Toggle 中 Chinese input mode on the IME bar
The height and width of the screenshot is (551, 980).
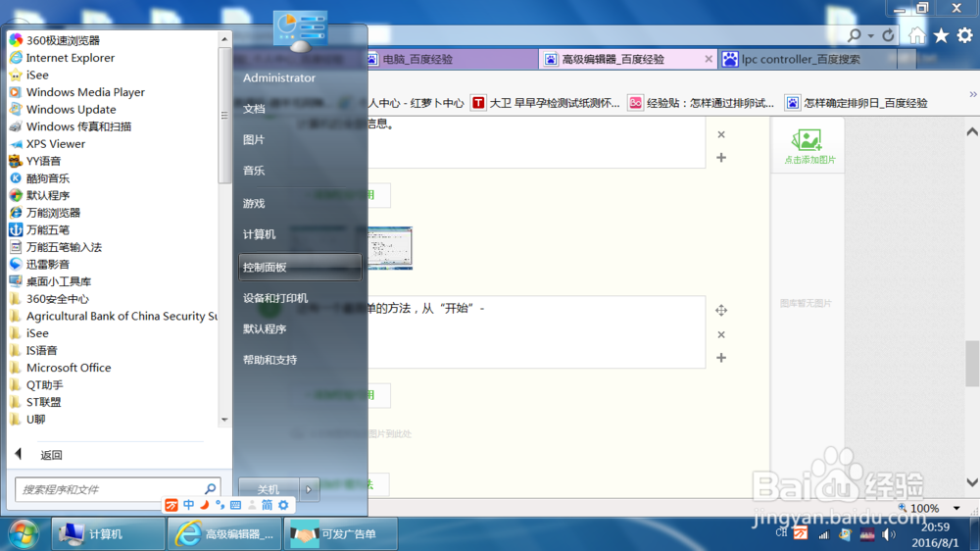[189, 505]
